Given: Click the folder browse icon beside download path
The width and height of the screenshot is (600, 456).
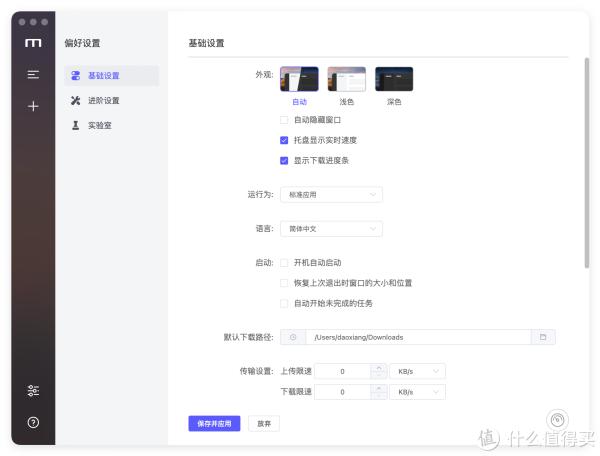Looking at the screenshot, I should (543, 337).
